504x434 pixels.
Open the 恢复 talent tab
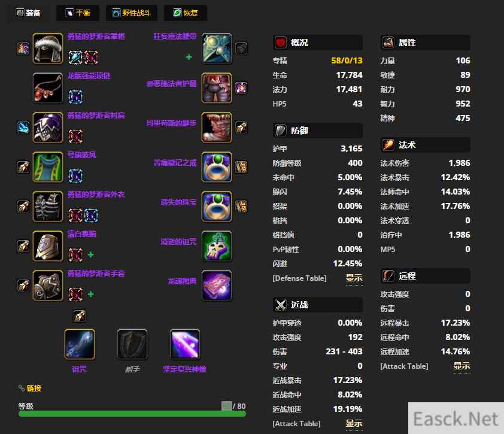pos(186,13)
